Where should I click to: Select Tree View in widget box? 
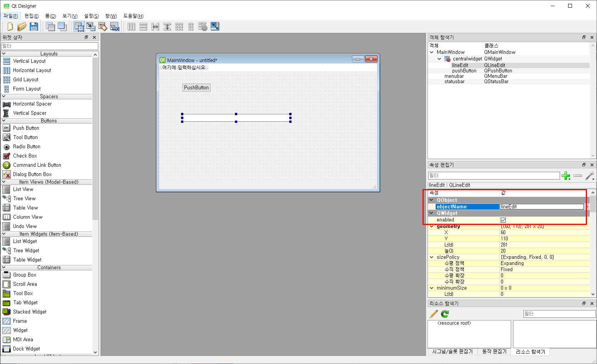[24, 198]
